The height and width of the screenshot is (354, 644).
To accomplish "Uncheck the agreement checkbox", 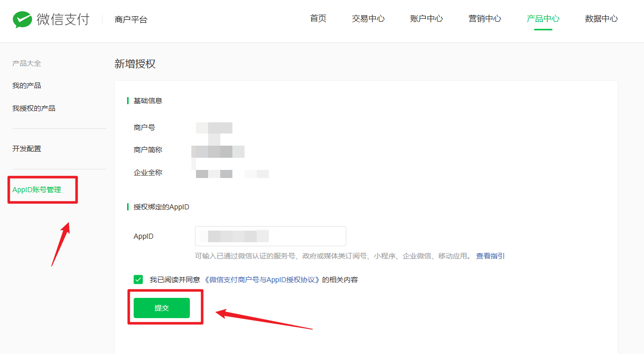I will 138,279.
